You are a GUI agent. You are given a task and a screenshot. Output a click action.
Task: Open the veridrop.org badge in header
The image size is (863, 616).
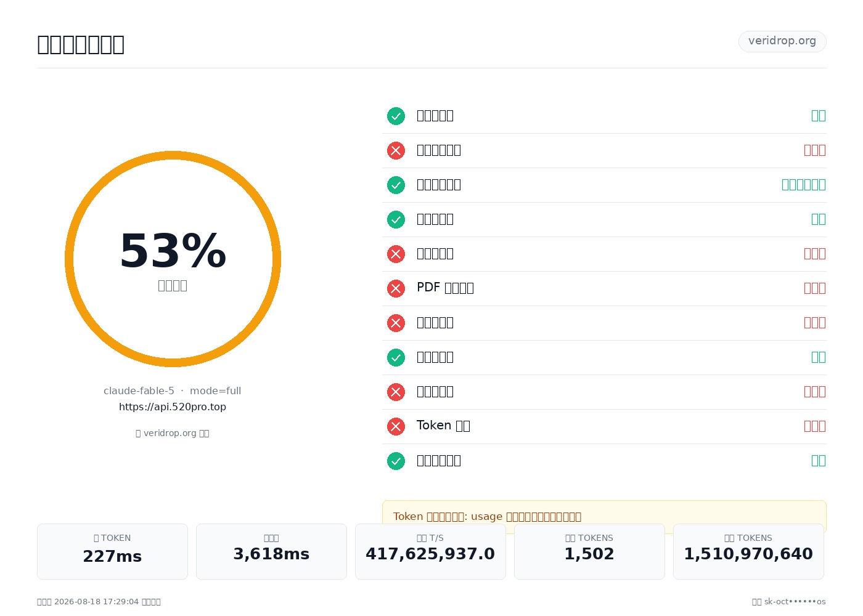coord(782,41)
